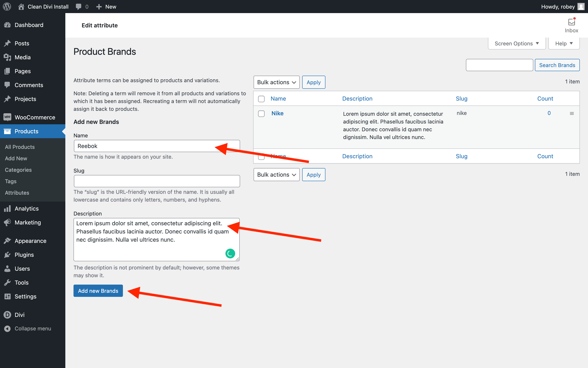Click New in the admin bar
Screen dimensions: 588x368
coord(111,7)
